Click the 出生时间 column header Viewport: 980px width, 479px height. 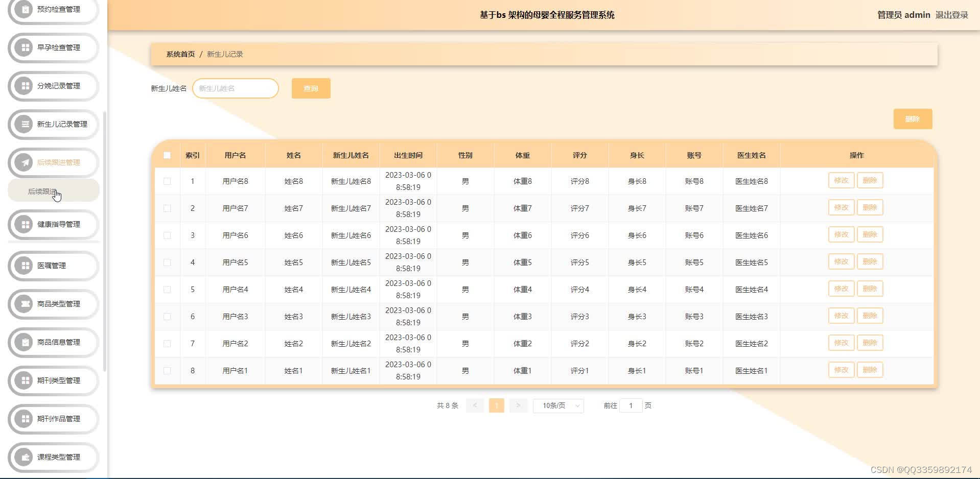(408, 155)
